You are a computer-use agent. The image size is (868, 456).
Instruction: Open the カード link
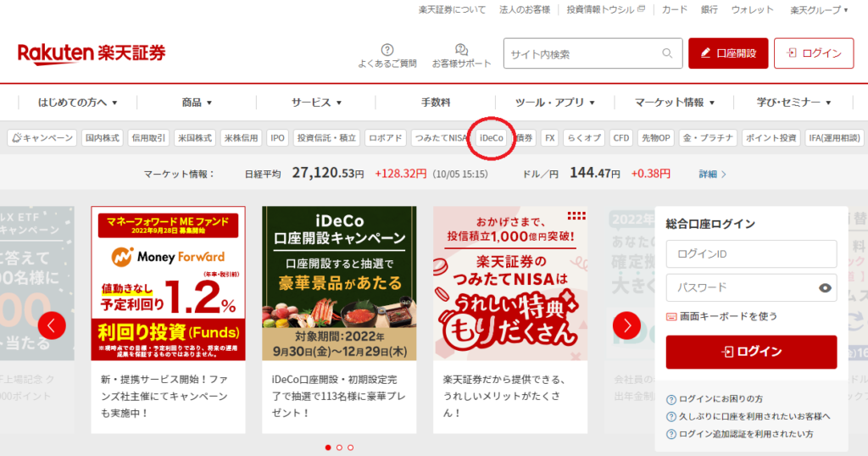click(x=675, y=10)
